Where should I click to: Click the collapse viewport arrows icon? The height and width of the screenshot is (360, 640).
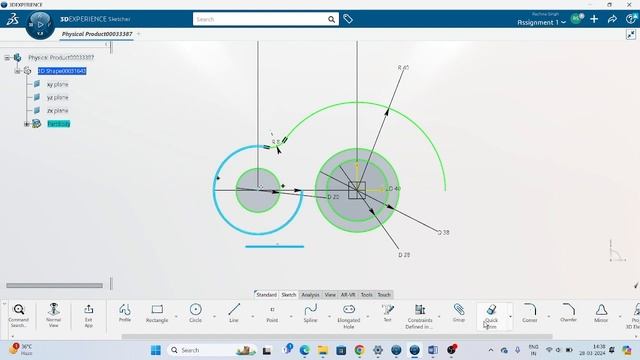coord(631,35)
